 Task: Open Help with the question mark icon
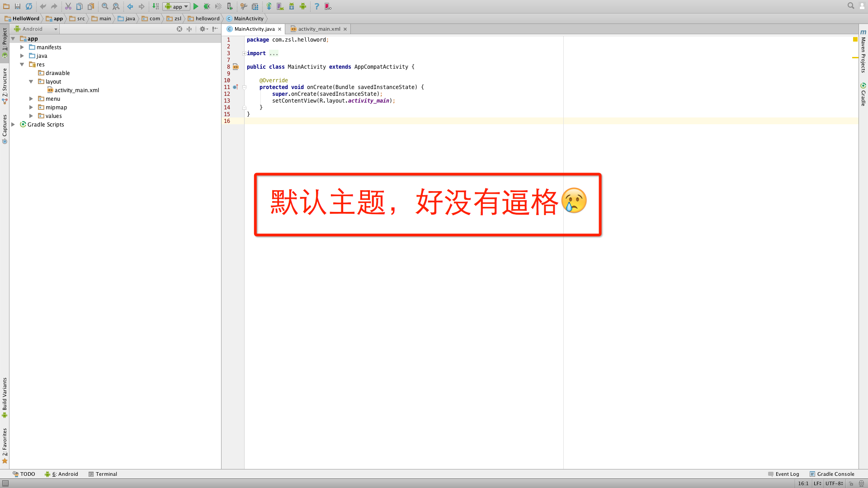317,6
